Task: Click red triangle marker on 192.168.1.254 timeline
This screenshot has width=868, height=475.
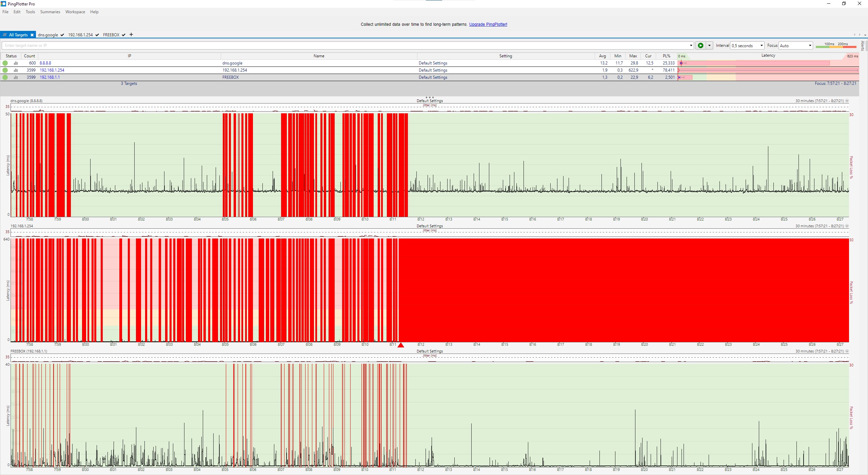Action: (401, 345)
